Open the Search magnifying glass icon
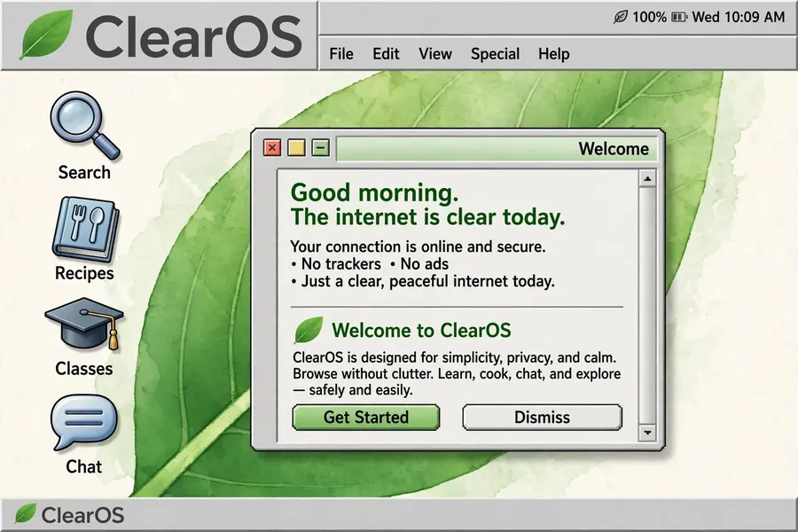The width and height of the screenshot is (798, 532). 84,125
